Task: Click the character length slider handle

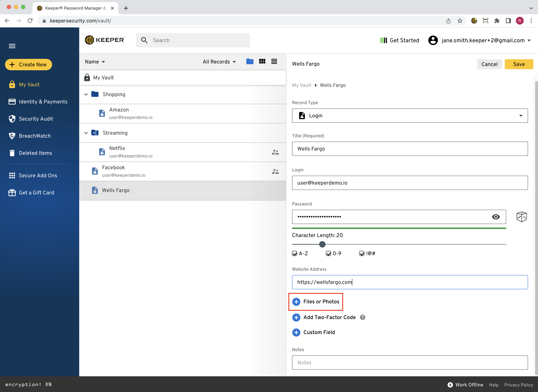Action: click(x=322, y=244)
